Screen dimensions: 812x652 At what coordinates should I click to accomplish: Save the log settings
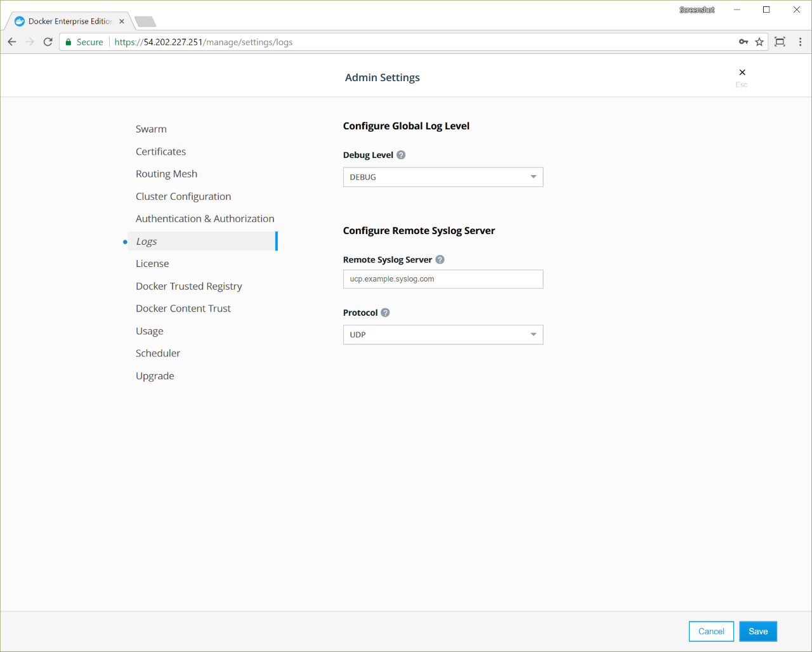tap(757, 631)
